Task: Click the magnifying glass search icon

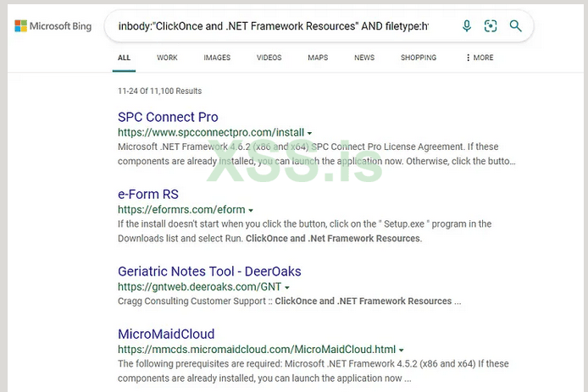Action: (x=515, y=26)
